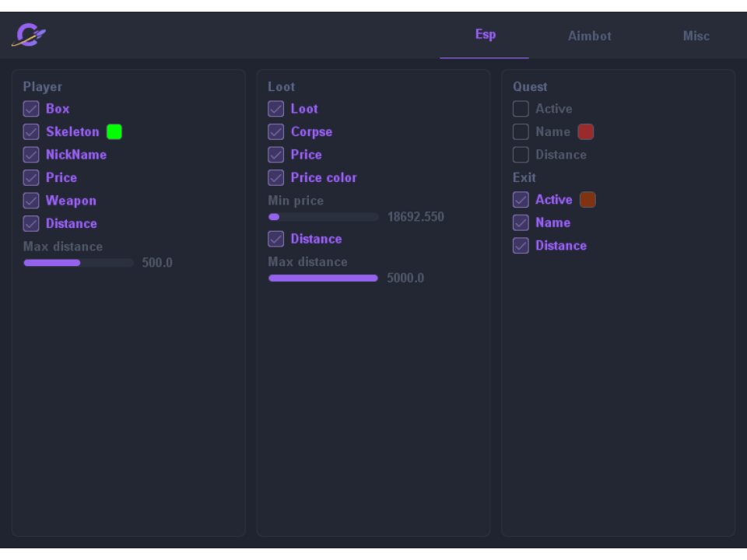The width and height of the screenshot is (747, 560).
Task: Click the Quest section heading
Action: [x=530, y=86]
